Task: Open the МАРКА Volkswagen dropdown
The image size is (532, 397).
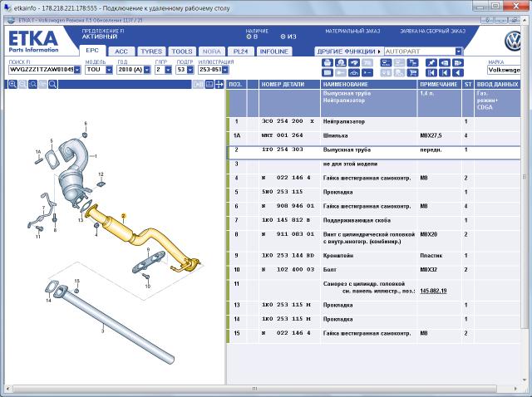Action: pyautogui.click(x=504, y=70)
